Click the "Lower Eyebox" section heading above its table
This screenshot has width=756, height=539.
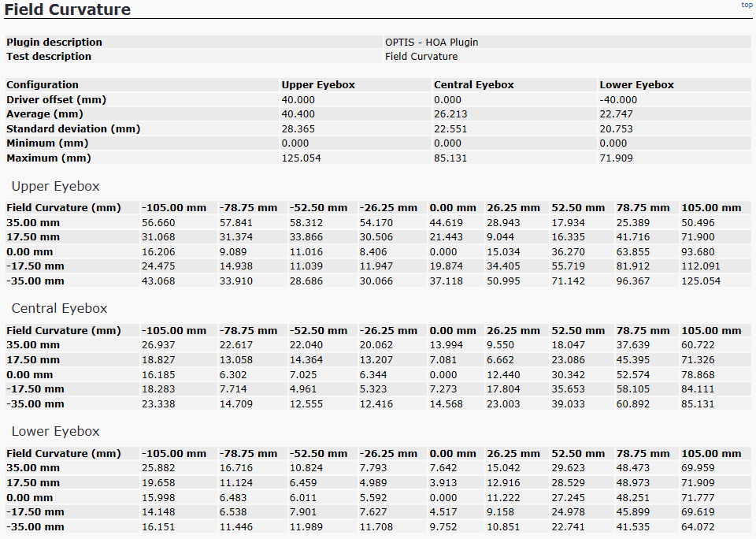tap(55, 432)
